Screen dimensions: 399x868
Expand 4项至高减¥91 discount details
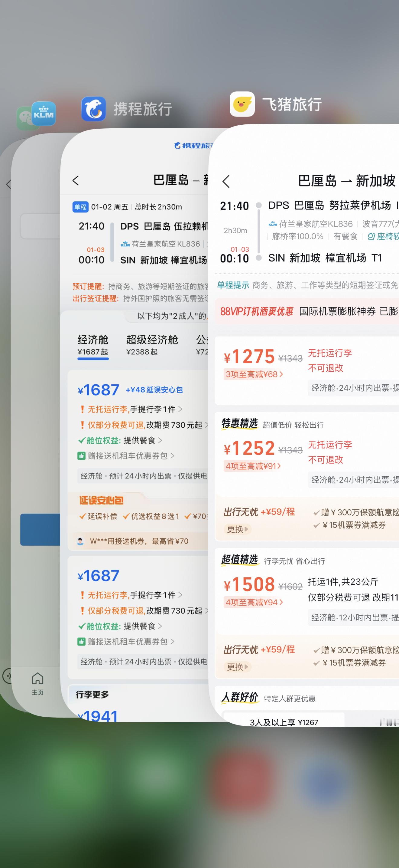[x=253, y=466]
